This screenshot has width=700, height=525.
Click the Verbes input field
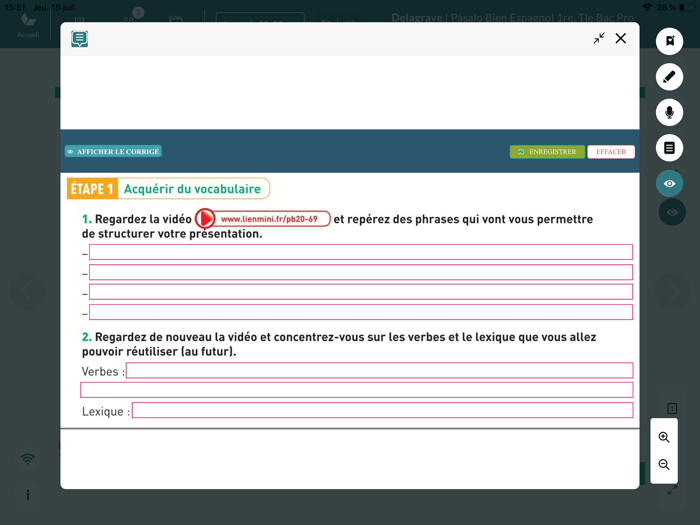379,370
